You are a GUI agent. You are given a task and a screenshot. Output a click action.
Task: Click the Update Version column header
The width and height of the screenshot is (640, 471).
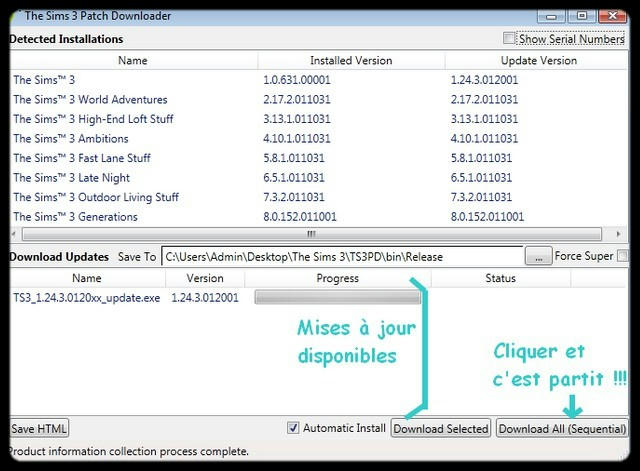(538, 60)
